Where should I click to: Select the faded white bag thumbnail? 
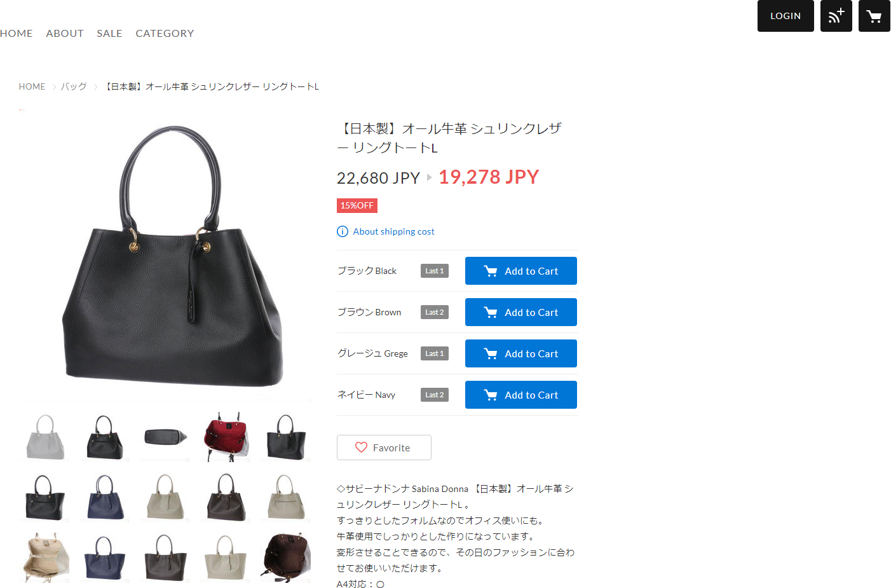coord(45,437)
